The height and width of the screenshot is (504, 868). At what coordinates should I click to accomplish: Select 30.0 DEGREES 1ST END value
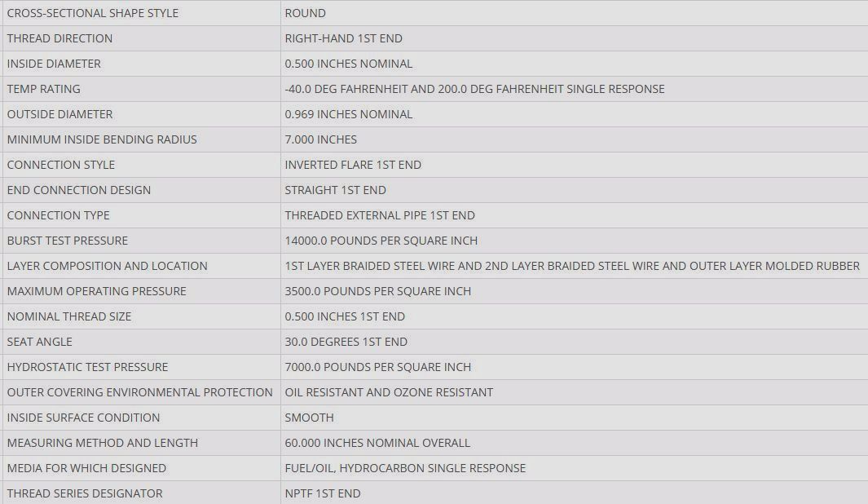(346, 342)
